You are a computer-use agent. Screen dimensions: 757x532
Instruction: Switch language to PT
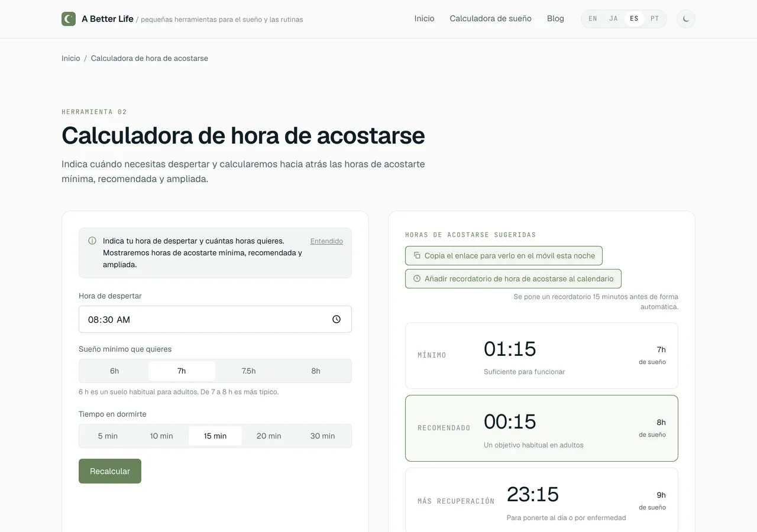(655, 19)
